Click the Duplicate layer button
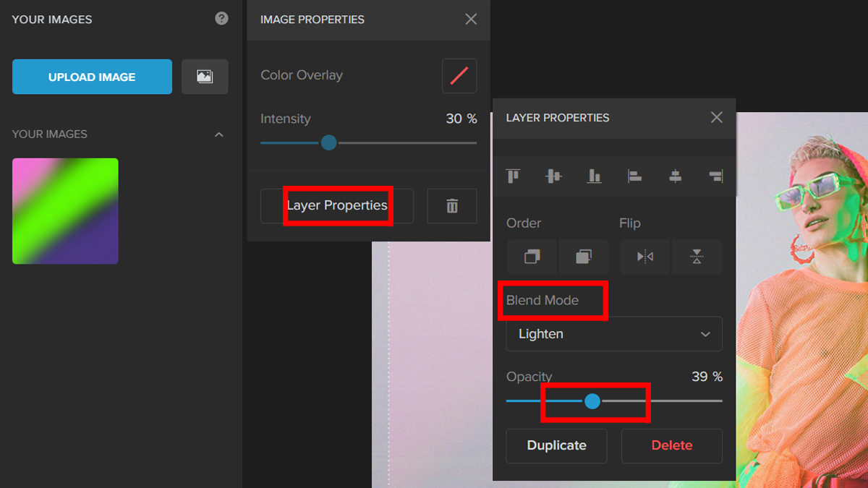 click(556, 445)
